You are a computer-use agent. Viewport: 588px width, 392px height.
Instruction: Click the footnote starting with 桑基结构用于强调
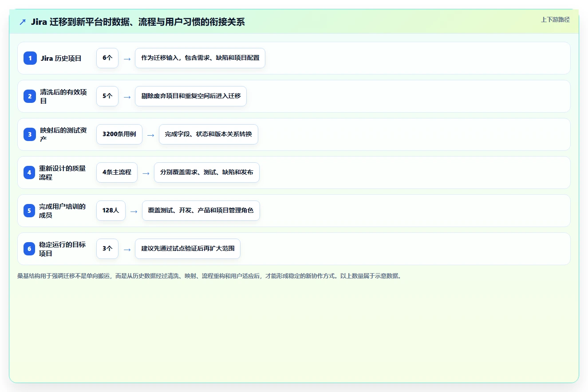point(209,276)
